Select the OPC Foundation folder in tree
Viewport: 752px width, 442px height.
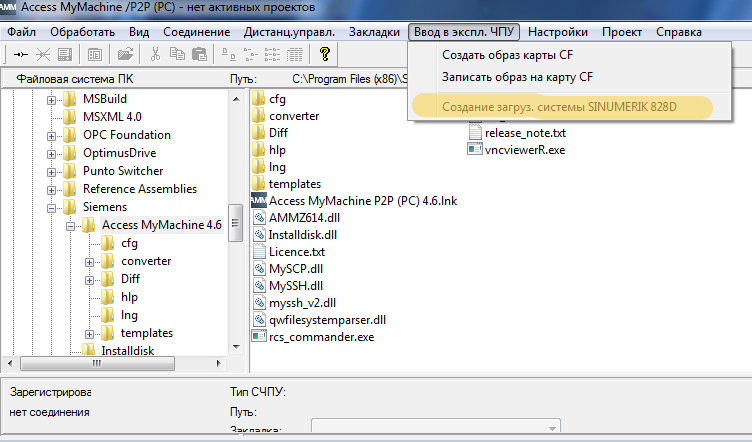pyautogui.click(x=126, y=135)
